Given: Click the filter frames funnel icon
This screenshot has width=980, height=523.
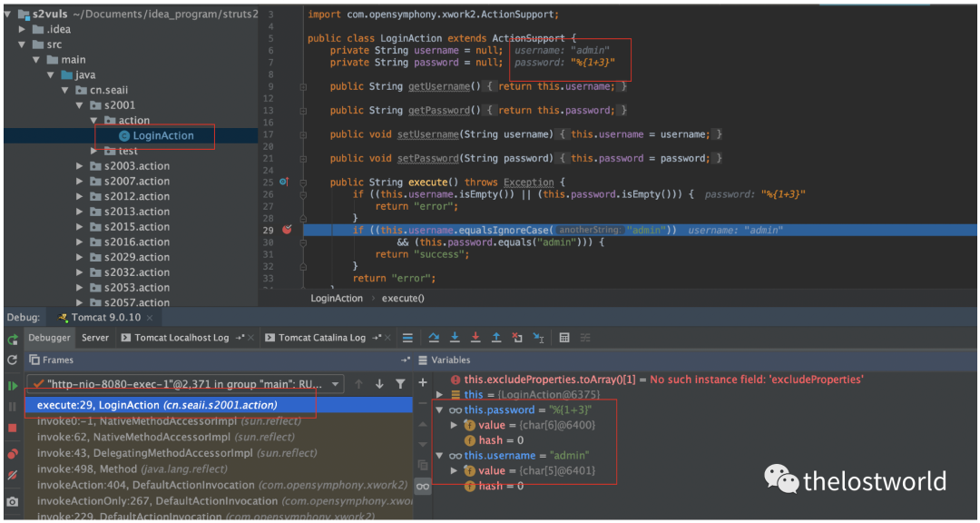Looking at the screenshot, I should pos(399,384).
